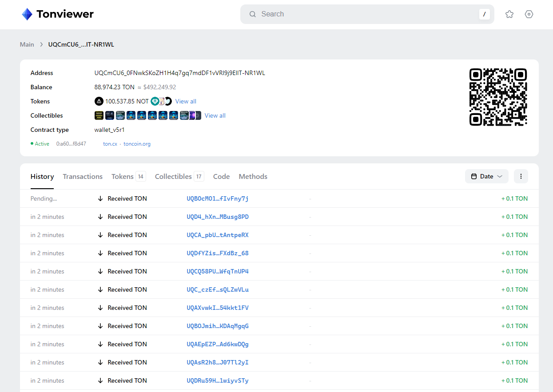Image resolution: width=553 pixels, height=392 pixels.
Task: Expand the Date filter dropdown
Action: (x=486, y=176)
